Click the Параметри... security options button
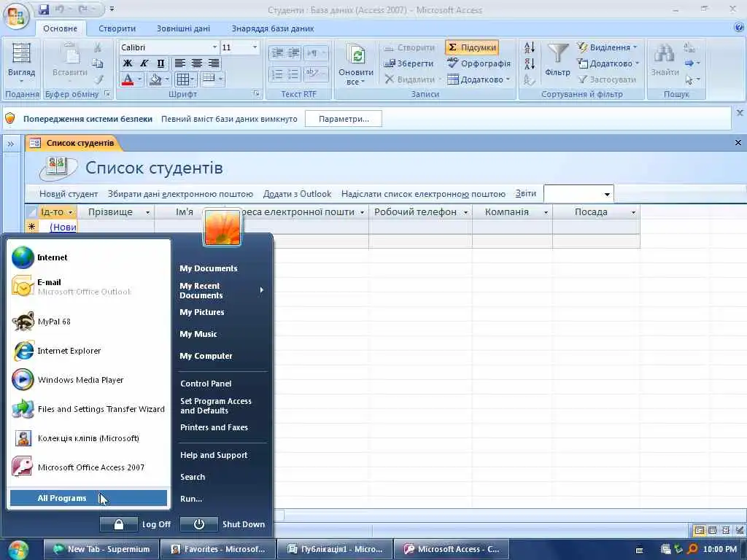Image resolution: width=747 pixels, height=560 pixels. point(344,119)
